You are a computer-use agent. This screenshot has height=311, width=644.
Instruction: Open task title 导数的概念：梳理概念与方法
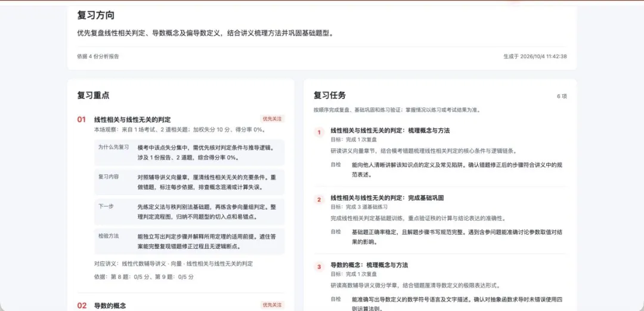[369, 265]
